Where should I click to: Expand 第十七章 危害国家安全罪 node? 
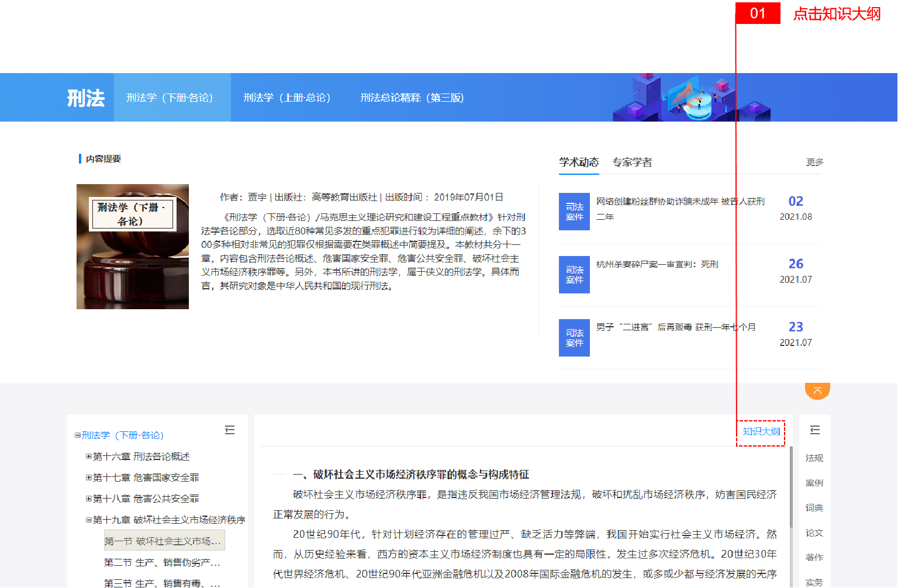click(x=89, y=478)
